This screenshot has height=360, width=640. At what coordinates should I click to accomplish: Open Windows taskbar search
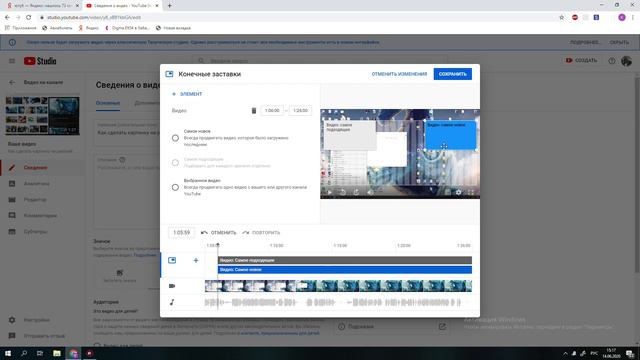[24, 353]
